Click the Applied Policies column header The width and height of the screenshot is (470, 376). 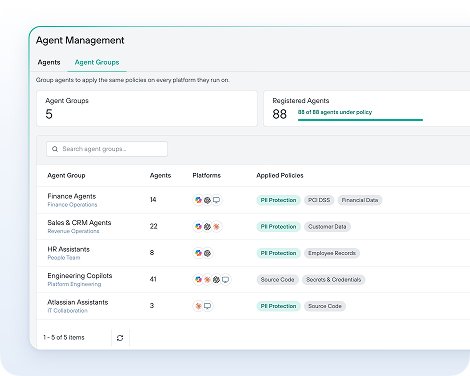pos(280,175)
